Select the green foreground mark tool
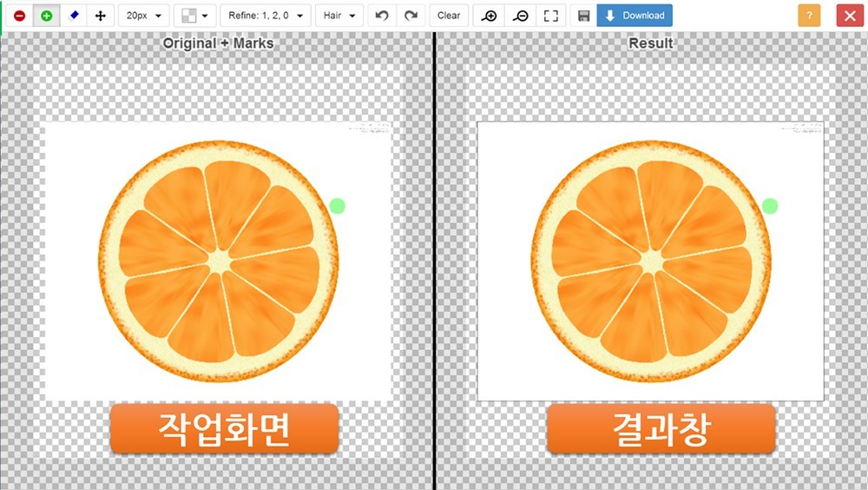This screenshot has height=490, width=868. [x=47, y=16]
